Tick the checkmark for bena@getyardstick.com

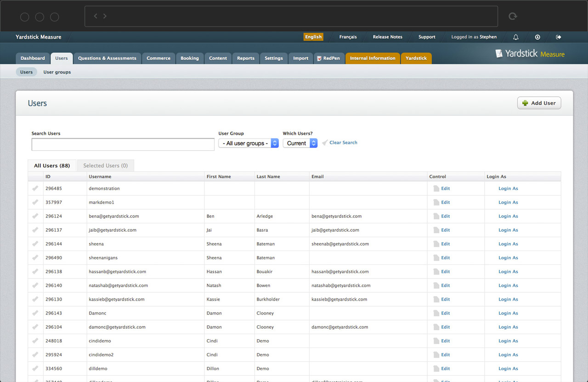[35, 216]
